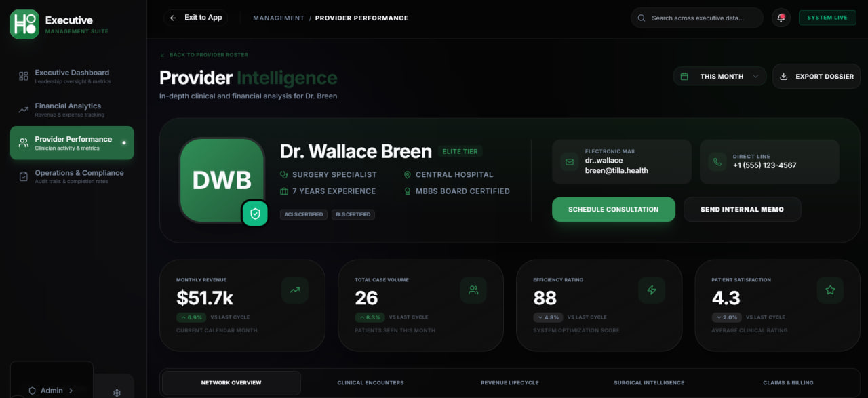Viewport: 868px width, 398px height.
Task: Click the envelope icon in Electronic Mail card
Action: pyautogui.click(x=568, y=162)
